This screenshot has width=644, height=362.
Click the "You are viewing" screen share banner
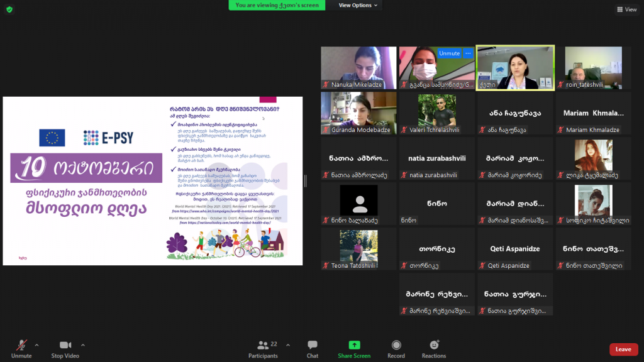point(277,5)
